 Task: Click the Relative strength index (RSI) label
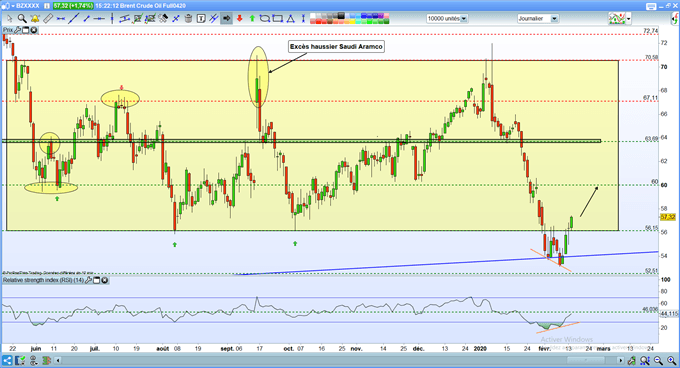click(43, 280)
